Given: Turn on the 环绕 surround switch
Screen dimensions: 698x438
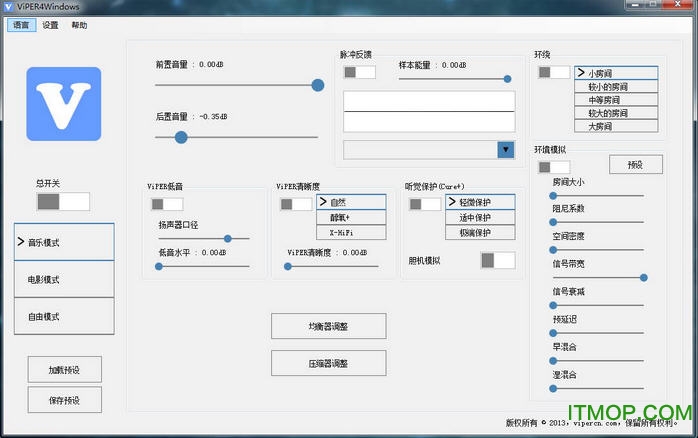Looking at the screenshot, I should click(553, 72).
